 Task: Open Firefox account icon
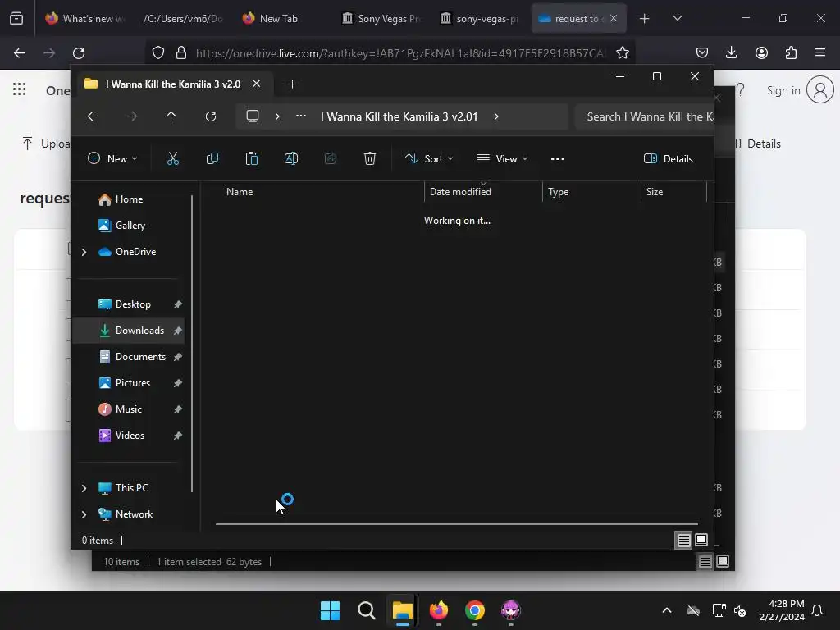tap(761, 52)
